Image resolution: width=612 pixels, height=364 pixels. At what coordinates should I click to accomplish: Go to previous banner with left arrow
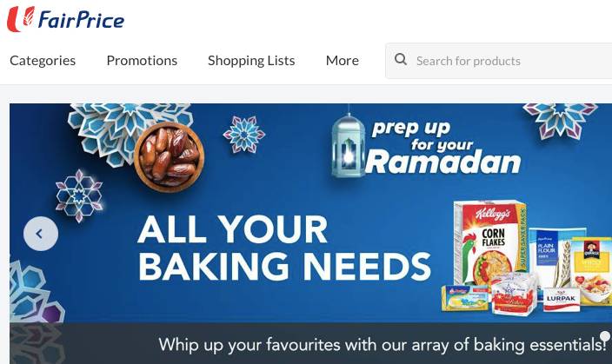coord(41,234)
